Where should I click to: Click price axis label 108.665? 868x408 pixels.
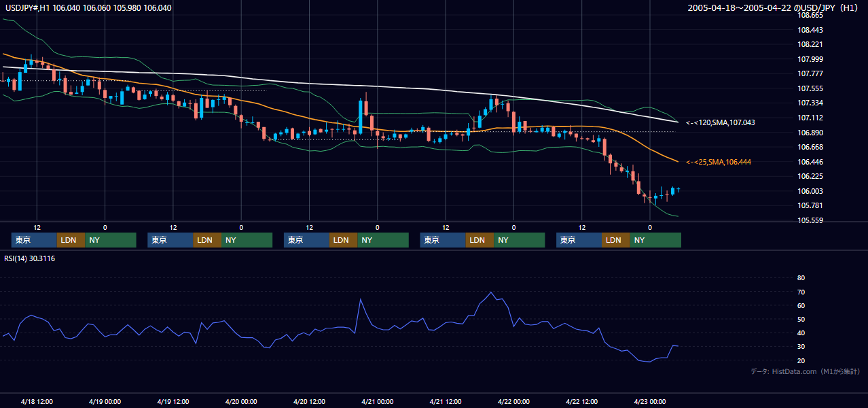pyautogui.click(x=811, y=15)
